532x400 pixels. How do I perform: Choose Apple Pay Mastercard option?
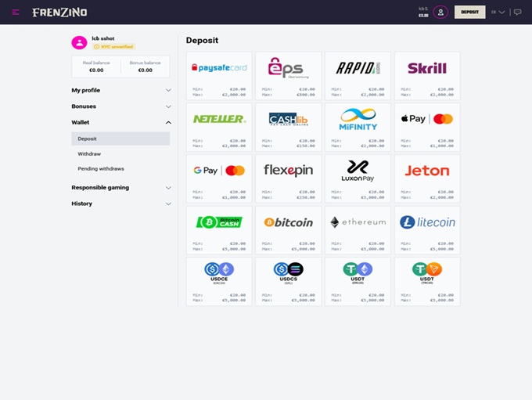point(427,120)
